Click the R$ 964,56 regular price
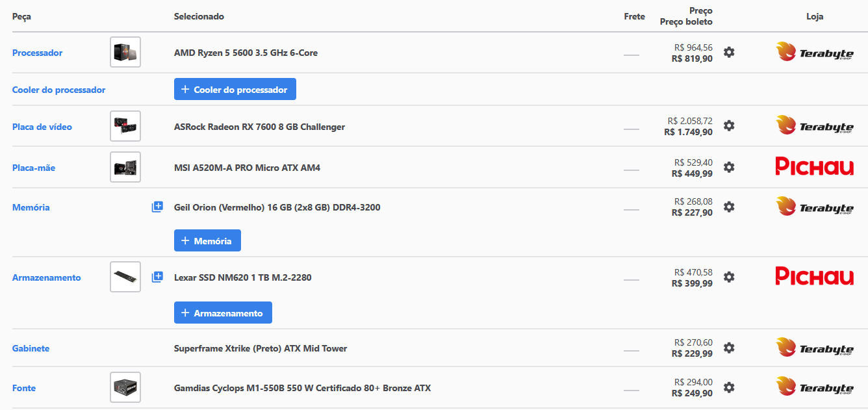Screen dimensions: 868x410 [693, 47]
